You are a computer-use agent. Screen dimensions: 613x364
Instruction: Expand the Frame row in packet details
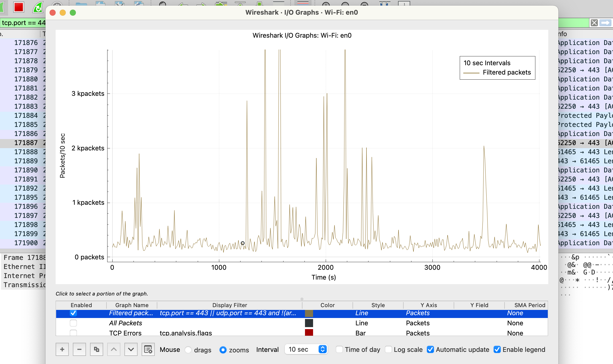(x=24, y=258)
